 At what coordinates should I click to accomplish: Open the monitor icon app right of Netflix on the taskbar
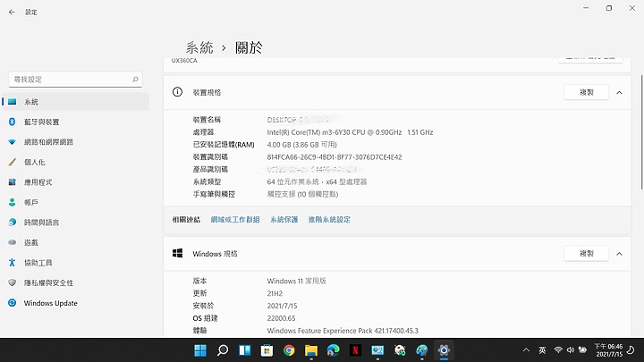(x=377, y=350)
